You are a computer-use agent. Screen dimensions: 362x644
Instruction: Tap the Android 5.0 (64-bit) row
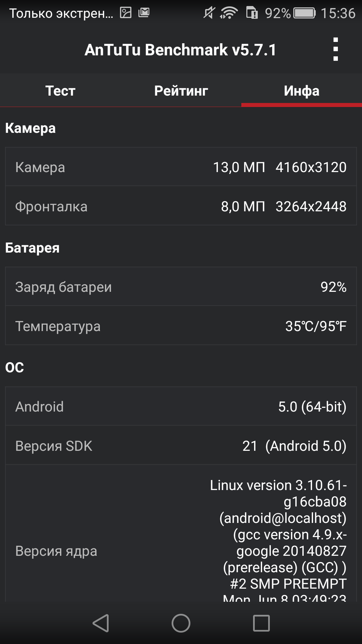(x=181, y=406)
